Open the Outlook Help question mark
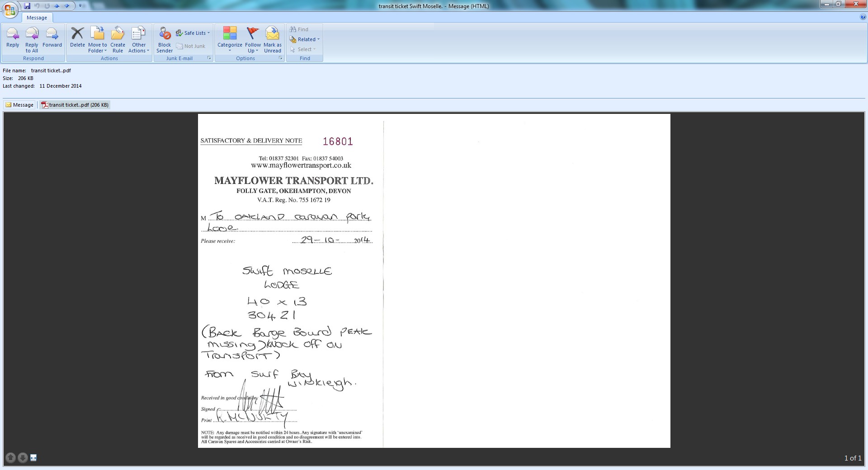The width and height of the screenshot is (868, 470). click(x=863, y=17)
